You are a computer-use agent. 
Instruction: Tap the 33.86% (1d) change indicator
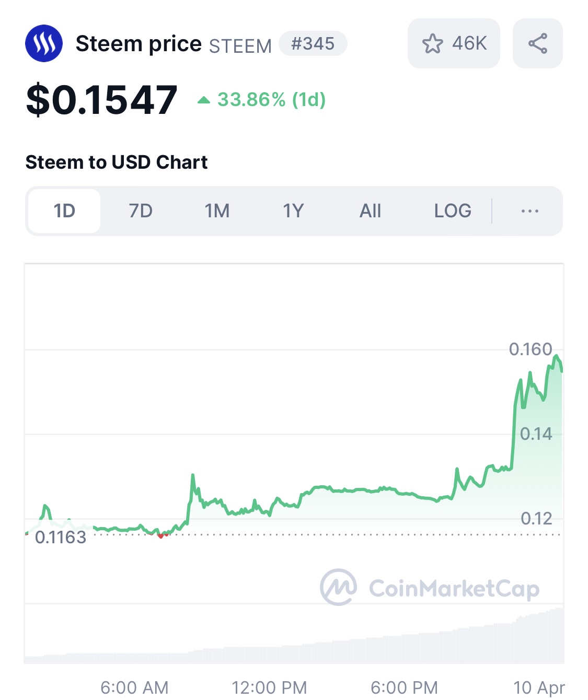point(271,99)
